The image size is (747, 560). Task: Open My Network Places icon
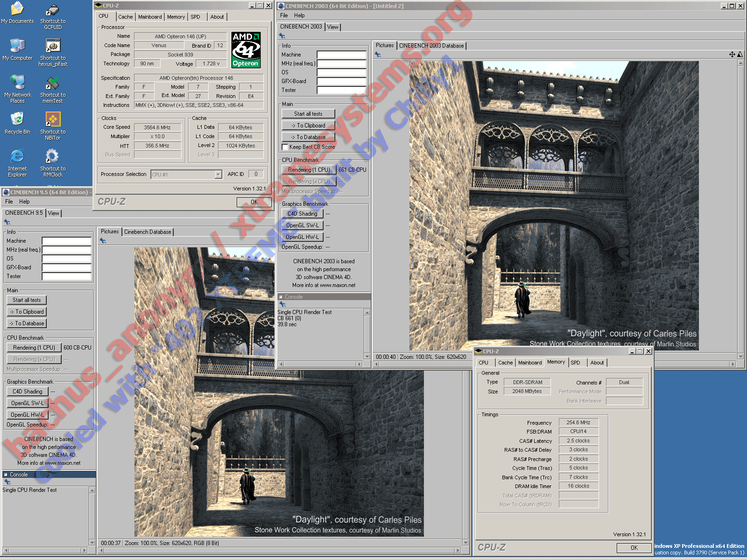17,90
